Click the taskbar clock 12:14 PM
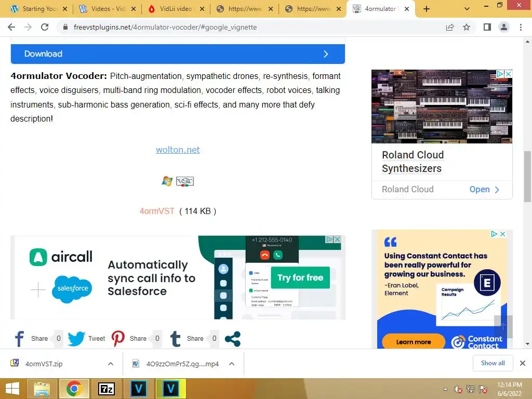 pos(510,385)
